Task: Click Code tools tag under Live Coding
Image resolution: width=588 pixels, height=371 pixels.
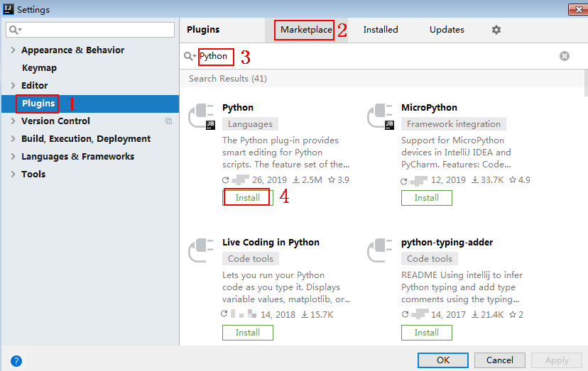Action: point(251,259)
